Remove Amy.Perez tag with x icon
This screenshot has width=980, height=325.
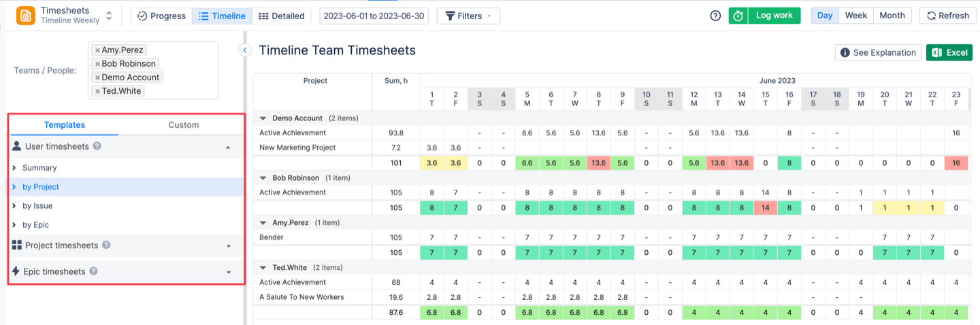click(x=98, y=50)
